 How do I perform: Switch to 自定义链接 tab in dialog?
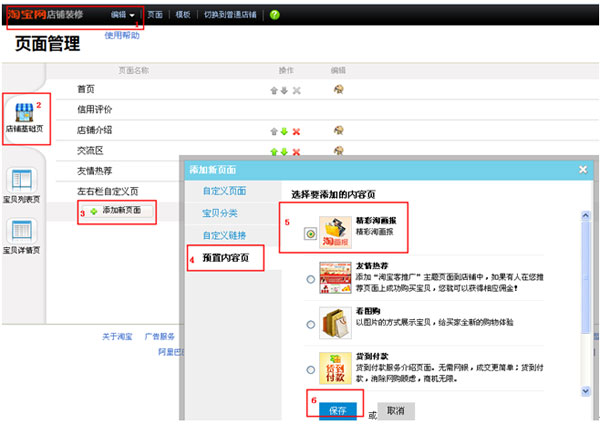point(224,235)
